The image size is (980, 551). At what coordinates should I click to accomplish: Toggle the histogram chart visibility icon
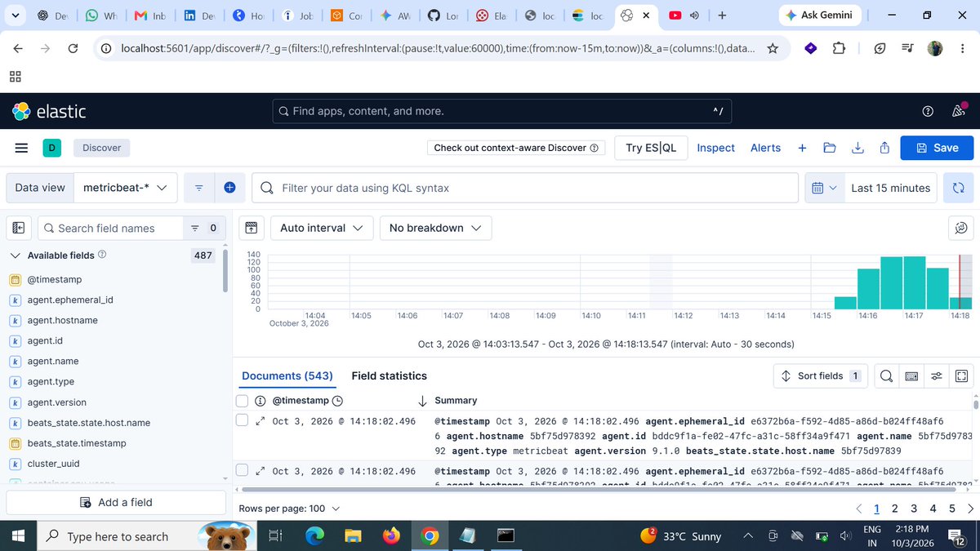click(x=252, y=228)
